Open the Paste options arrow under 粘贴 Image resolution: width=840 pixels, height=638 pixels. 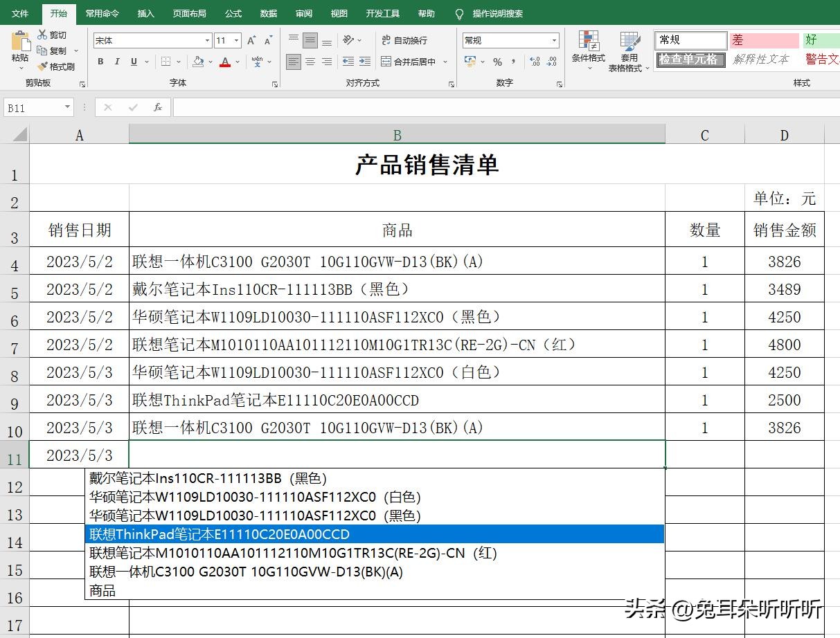coord(21,68)
